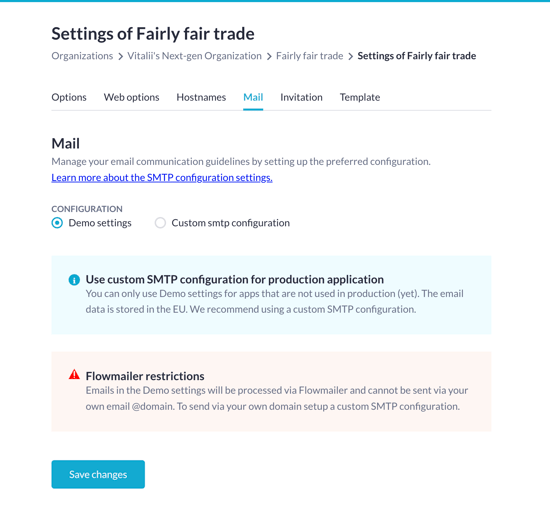Open Vitalii's Next-gen Organization breadcrumb

tap(194, 56)
